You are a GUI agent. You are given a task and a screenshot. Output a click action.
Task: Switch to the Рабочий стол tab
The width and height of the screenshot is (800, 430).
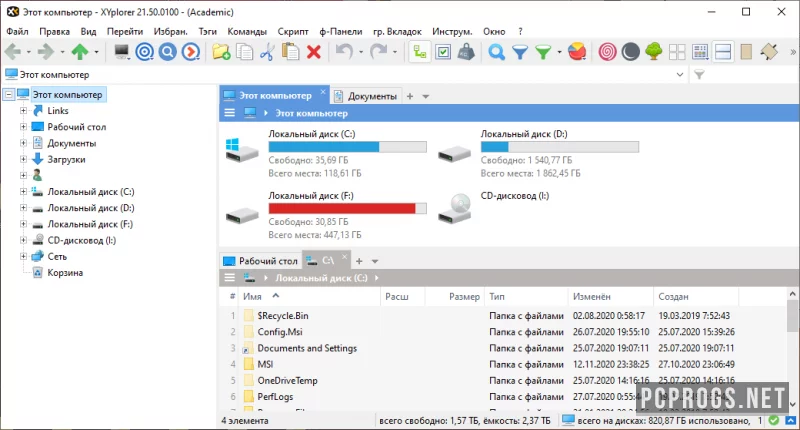click(x=261, y=261)
